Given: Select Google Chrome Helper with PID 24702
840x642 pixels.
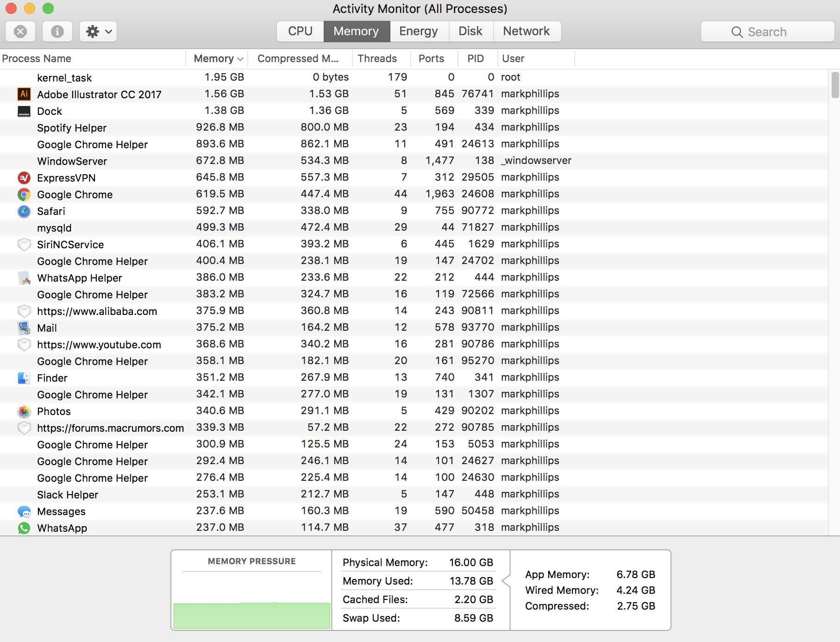Looking at the screenshot, I should click(414, 261).
